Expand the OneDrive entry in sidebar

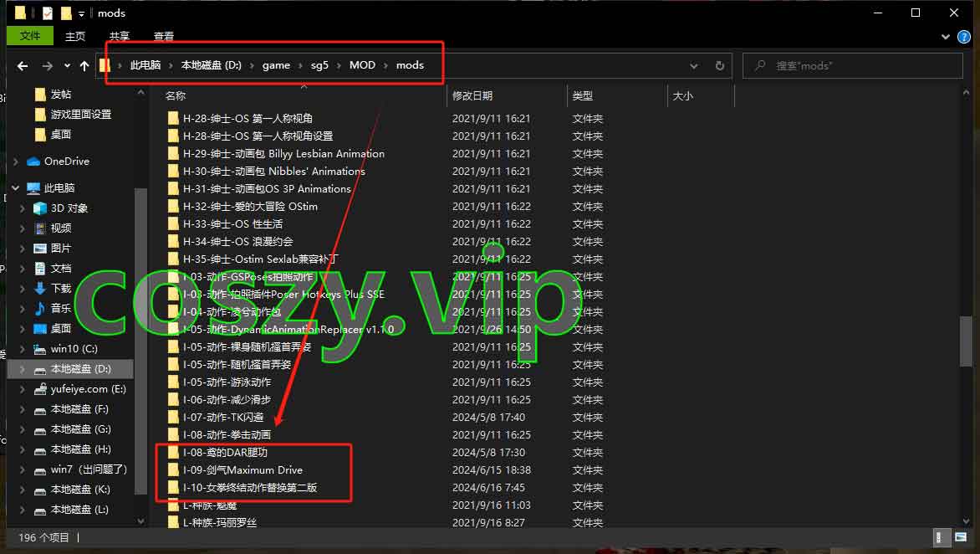tap(17, 161)
